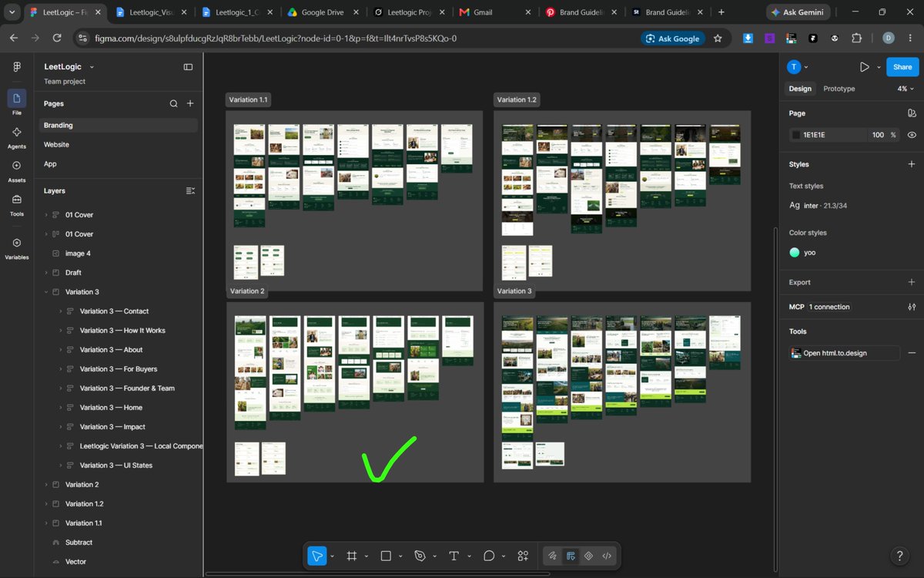Switch to Dev Mode in toolbar
Screen dimensions: 924x578
607,556
